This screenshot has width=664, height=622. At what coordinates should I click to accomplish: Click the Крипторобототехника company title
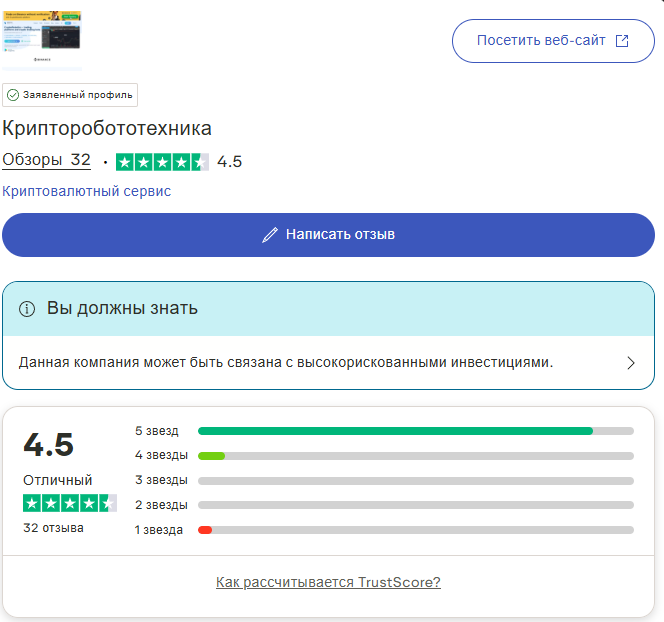(107, 128)
